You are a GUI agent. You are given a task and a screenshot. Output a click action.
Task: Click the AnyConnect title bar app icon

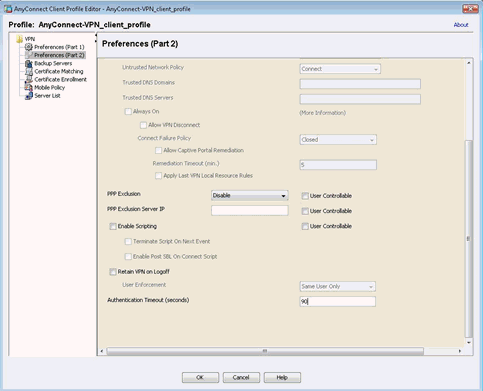click(8, 9)
